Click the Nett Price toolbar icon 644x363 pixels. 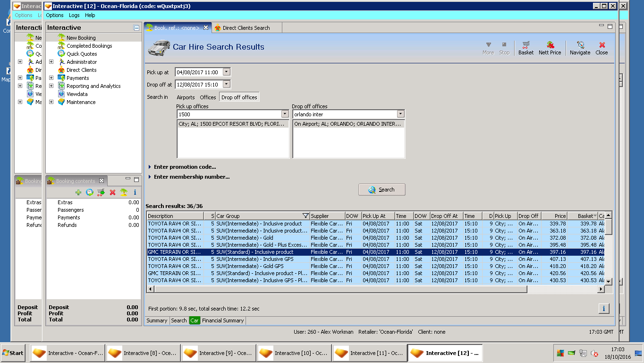(550, 48)
